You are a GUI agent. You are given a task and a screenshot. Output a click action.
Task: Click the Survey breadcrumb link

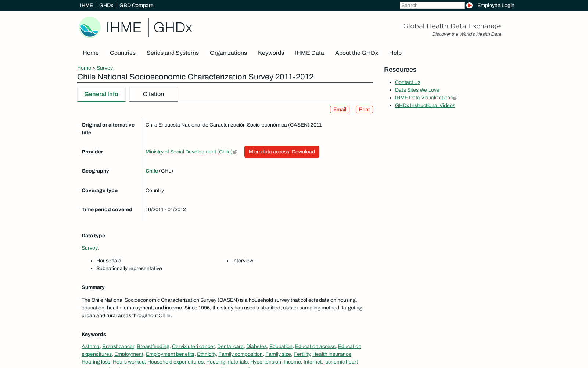(x=105, y=68)
